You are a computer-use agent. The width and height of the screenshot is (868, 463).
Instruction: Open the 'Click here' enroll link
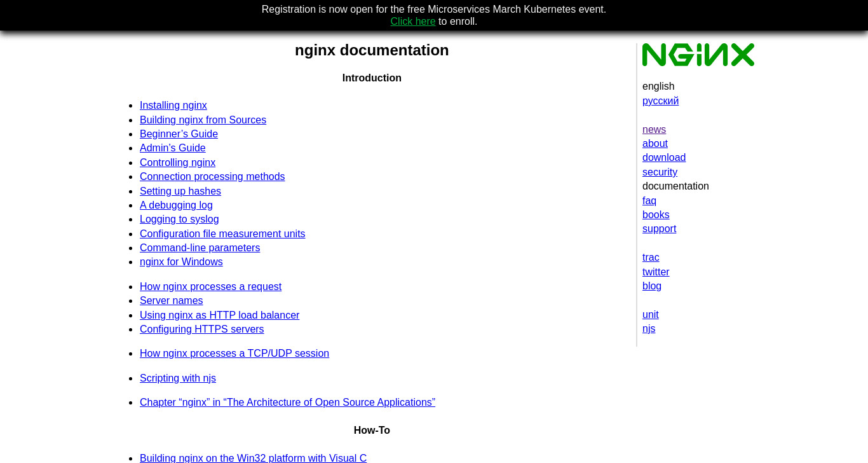tap(413, 22)
